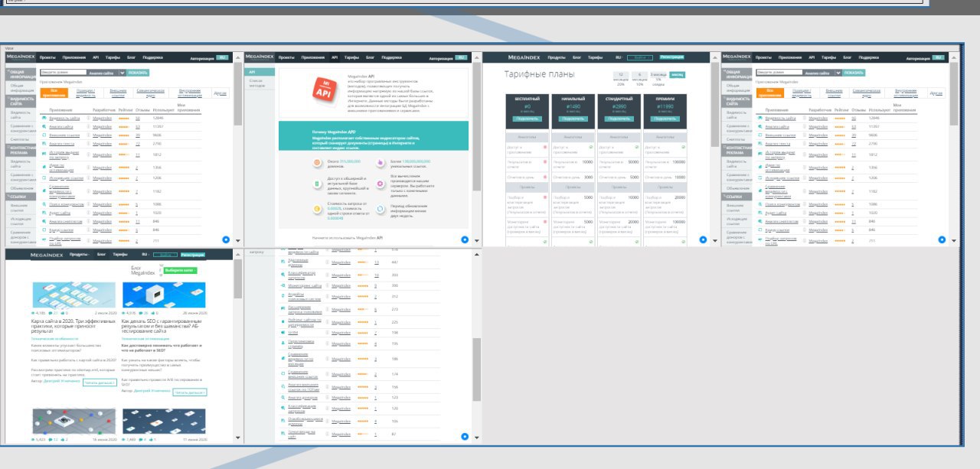Switch to the Семантическое ядро tab in the first apps tile
The width and height of the screenshot is (980, 469).
[x=151, y=93]
